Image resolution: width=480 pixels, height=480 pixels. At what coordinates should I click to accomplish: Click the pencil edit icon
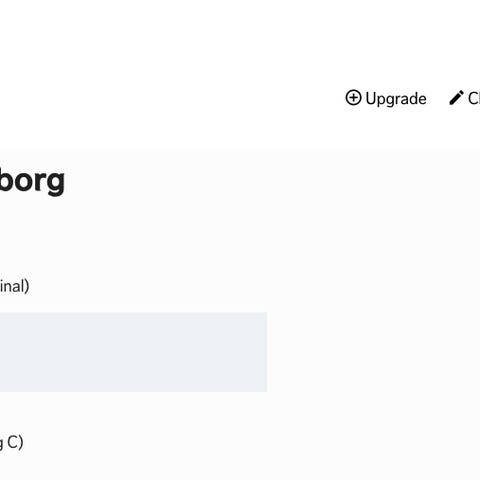[456, 98]
